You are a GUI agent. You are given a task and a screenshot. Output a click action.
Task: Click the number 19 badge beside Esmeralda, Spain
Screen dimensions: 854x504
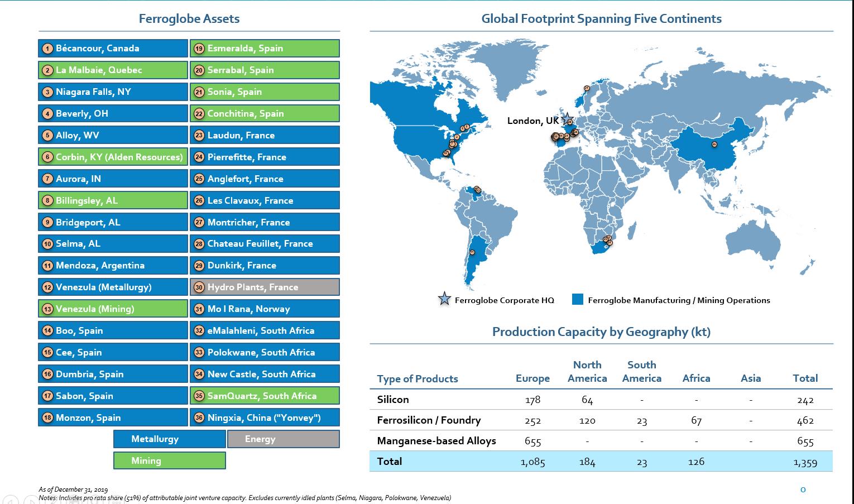(199, 49)
